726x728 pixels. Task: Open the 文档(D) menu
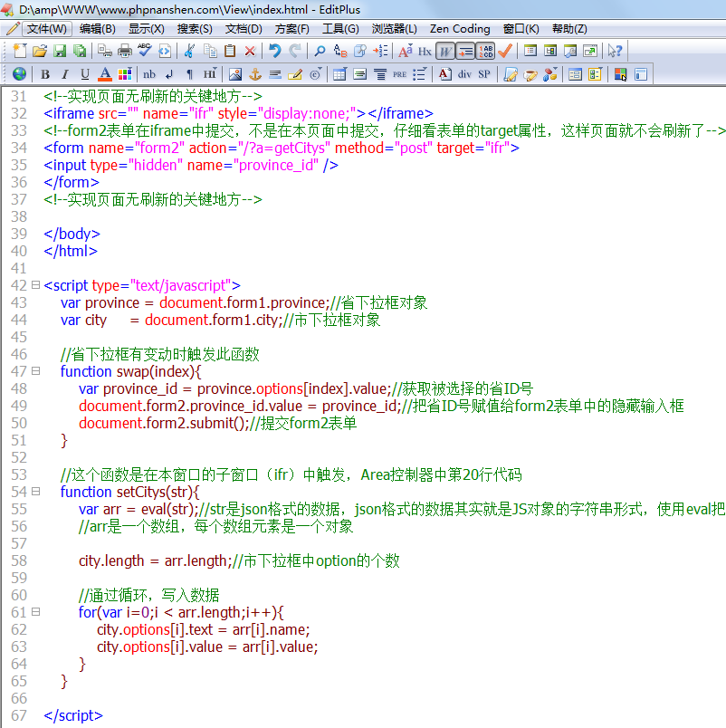(244, 29)
